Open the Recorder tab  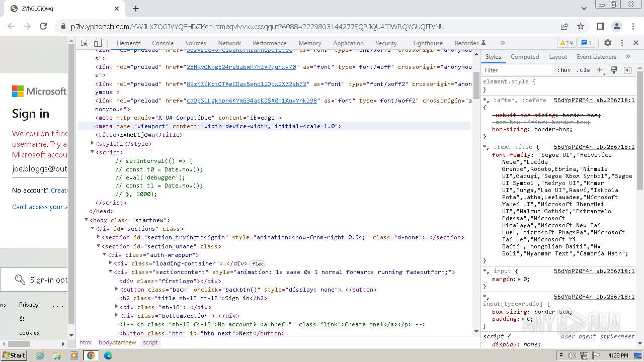click(x=470, y=43)
